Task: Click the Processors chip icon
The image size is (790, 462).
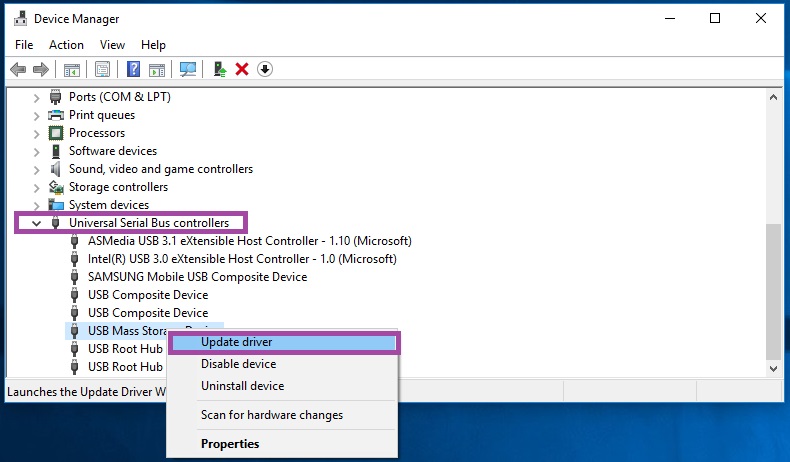Action: tap(55, 133)
